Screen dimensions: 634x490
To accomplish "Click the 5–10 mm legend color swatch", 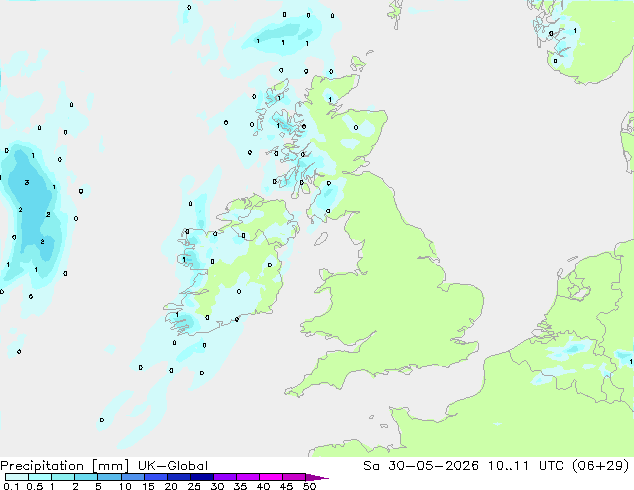I will point(109,477).
